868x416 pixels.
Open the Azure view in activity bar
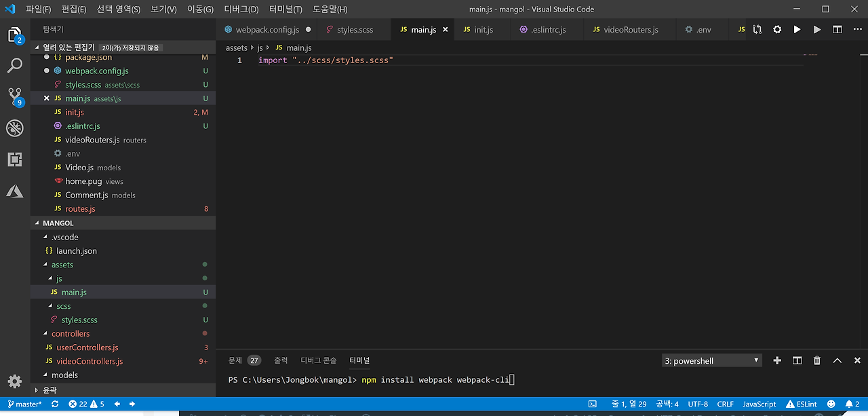click(x=15, y=191)
